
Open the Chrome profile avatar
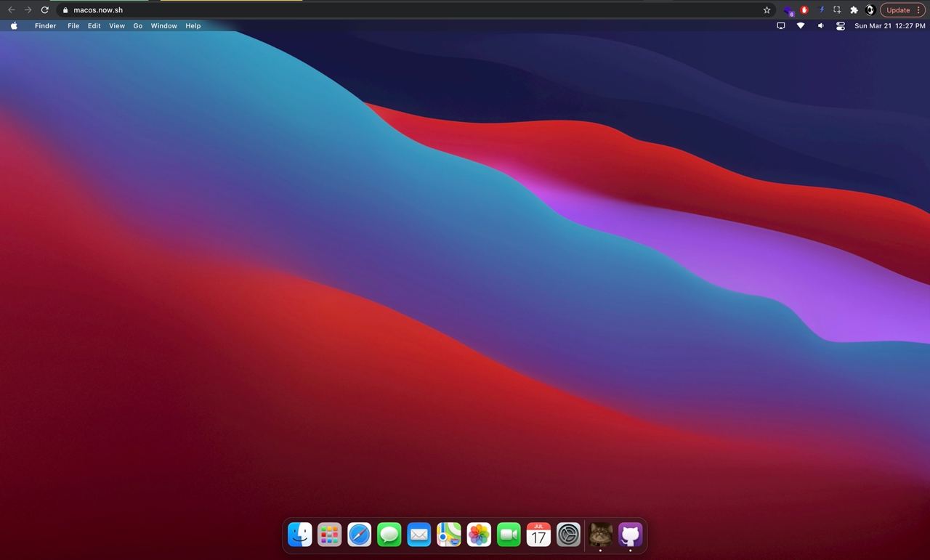click(870, 10)
